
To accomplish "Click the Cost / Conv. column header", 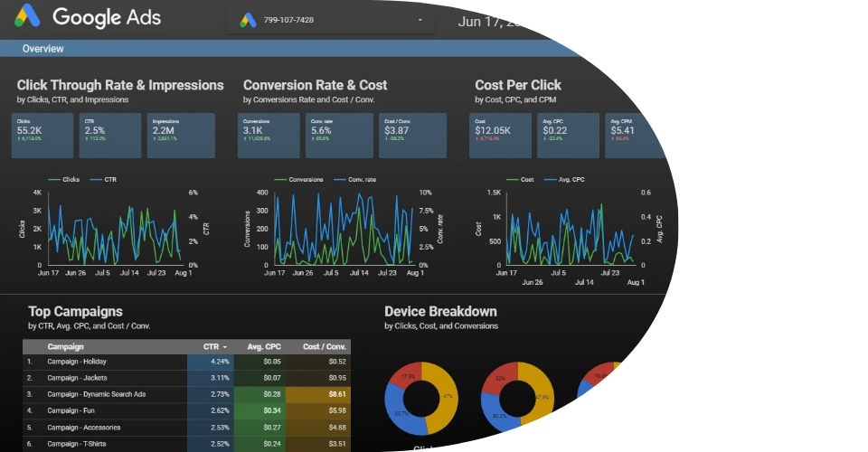I will pos(324,346).
